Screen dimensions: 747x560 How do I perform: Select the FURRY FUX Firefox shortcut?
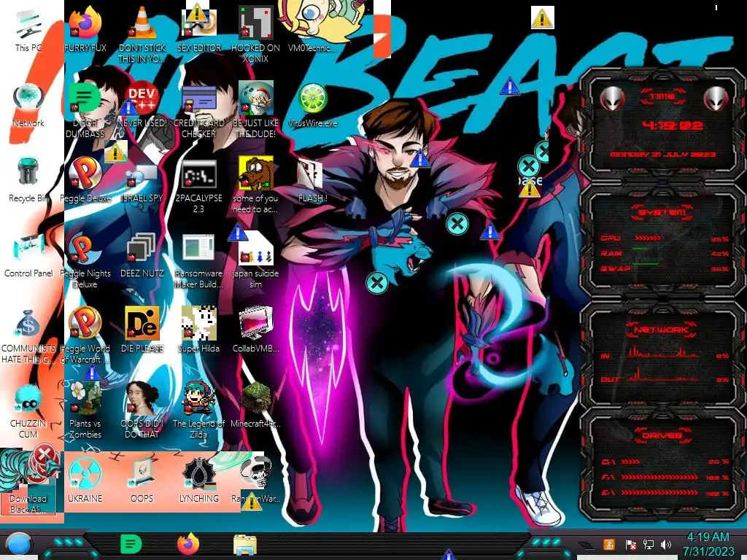point(85,29)
